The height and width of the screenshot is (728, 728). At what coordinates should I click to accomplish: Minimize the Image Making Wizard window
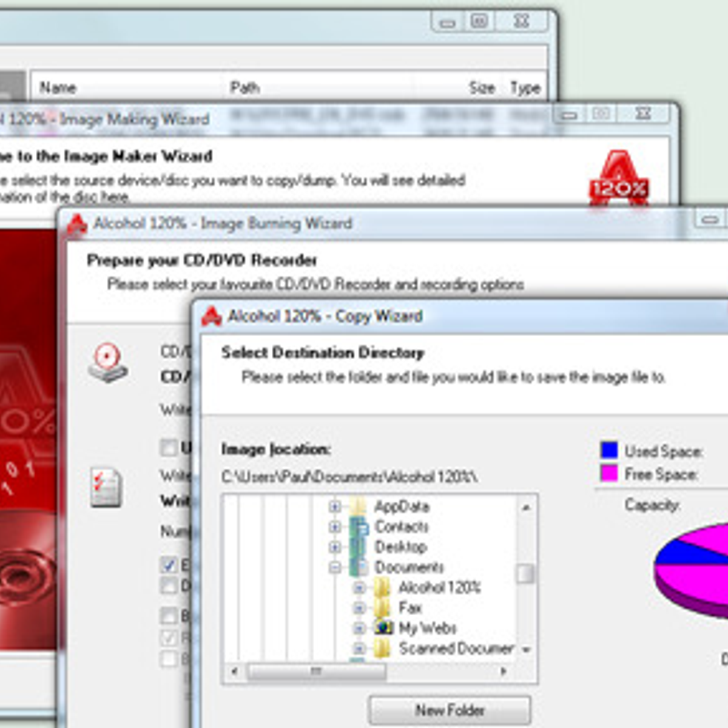tap(568, 114)
